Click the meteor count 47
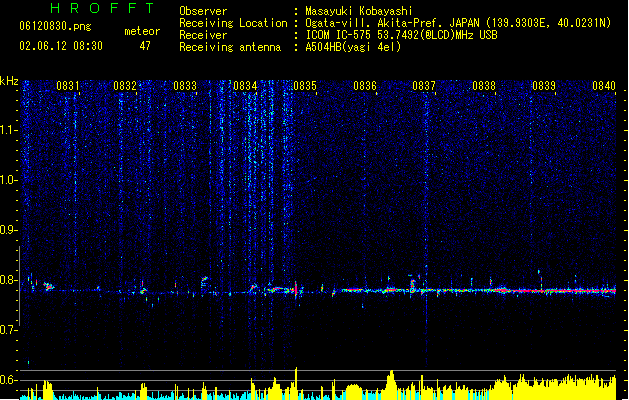This screenshot has width=629, height=400. pyautogui.click(x=145, y=46)
